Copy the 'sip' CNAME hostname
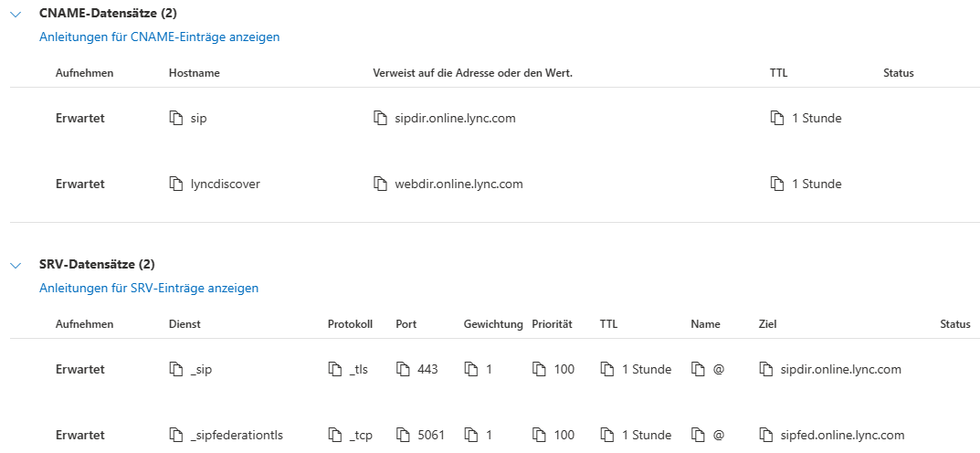Screen dimensions: 980x453 (177, 119)
